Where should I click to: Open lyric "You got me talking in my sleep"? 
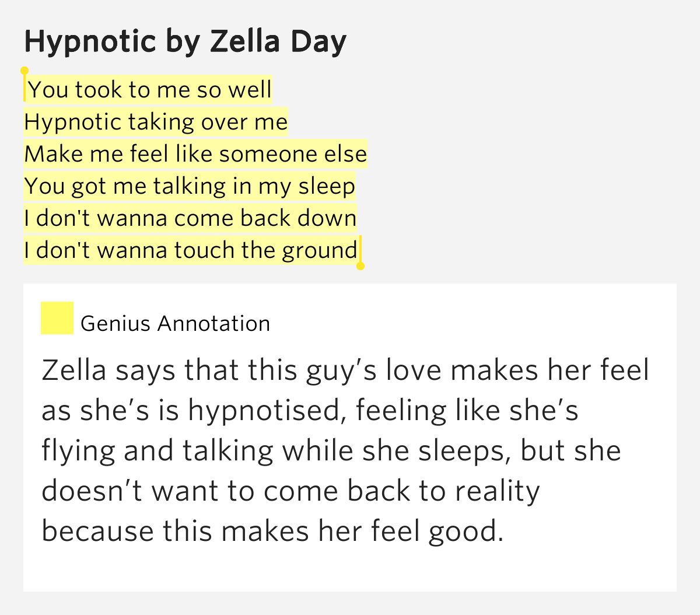pos(190,186)
